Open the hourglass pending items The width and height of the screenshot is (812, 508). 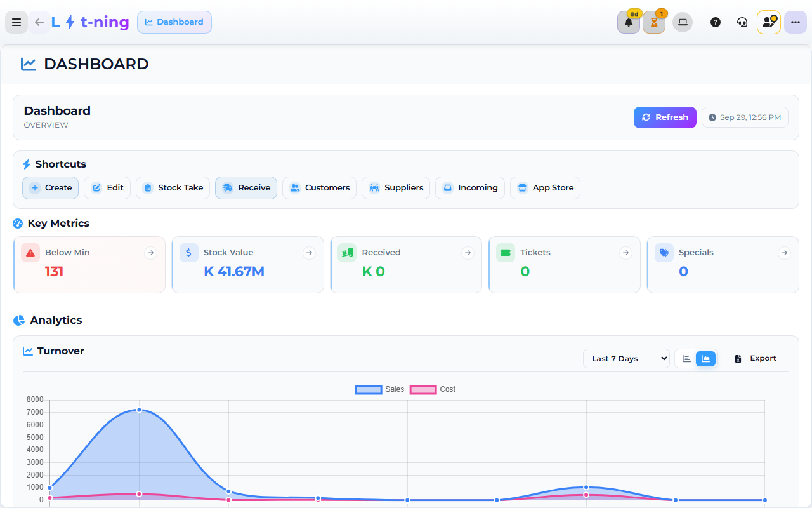[x=654, y=22]
